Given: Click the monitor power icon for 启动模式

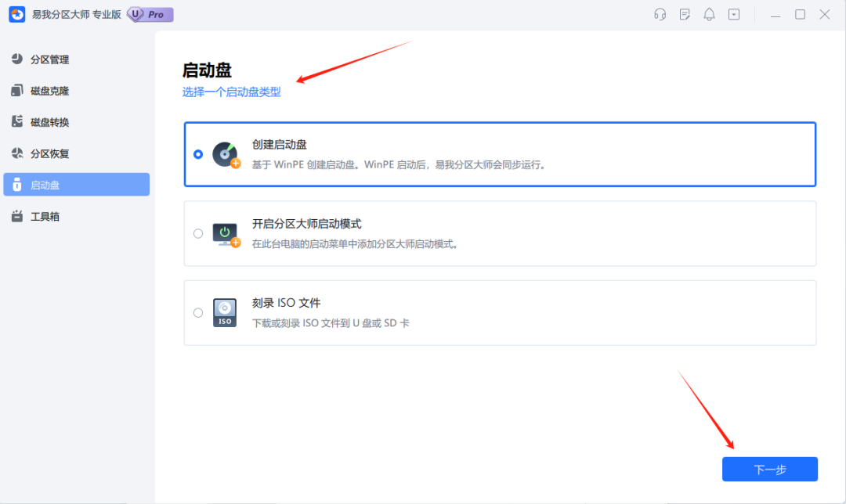Looking at the screenshot, I should [x=226, y=235].
